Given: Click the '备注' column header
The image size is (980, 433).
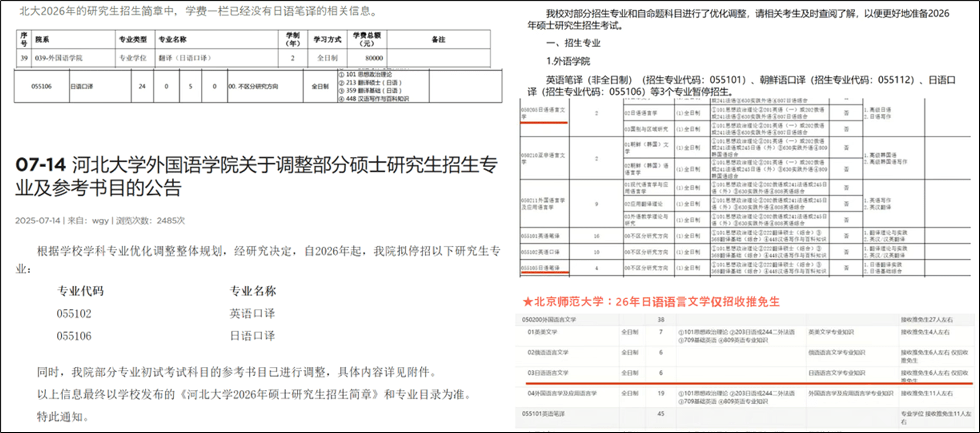Looking at the screenshot, I should click(x=438, y=39).
